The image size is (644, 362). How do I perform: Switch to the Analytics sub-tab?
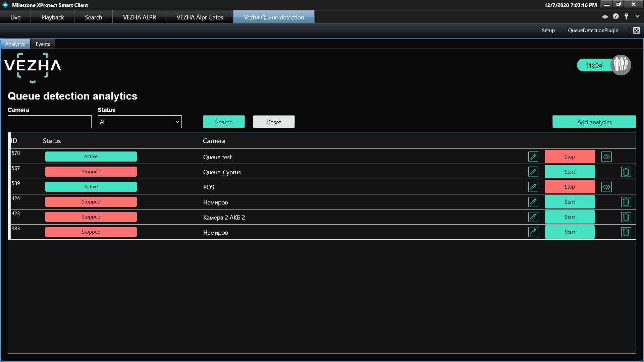15,44
